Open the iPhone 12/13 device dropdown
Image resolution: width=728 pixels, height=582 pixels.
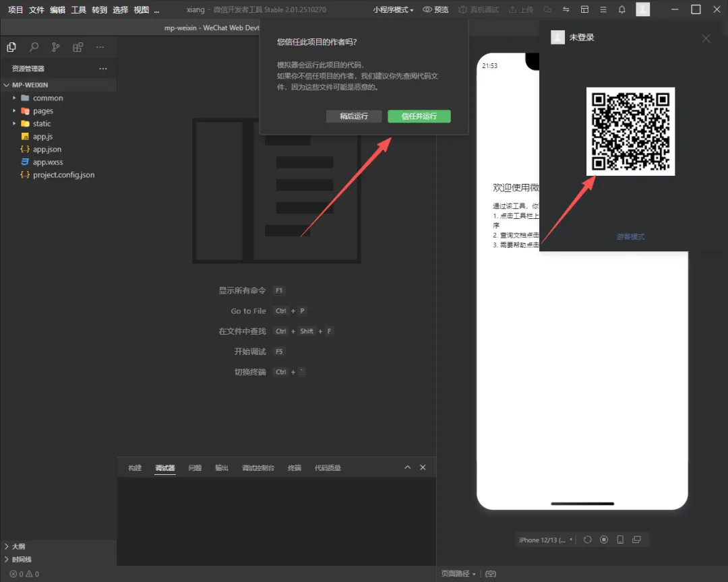coord(546,540)
